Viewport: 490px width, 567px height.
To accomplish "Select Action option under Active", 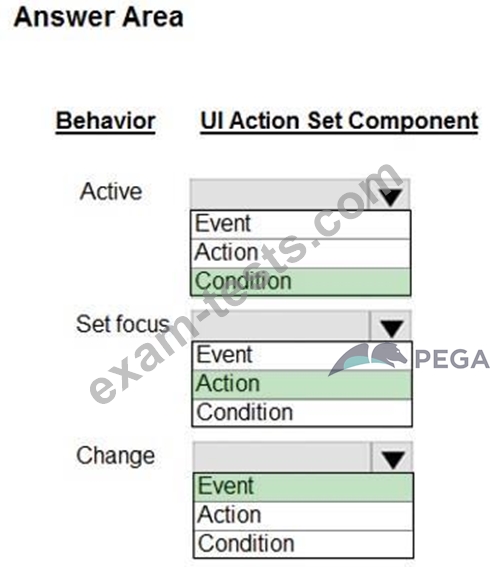I will click(301, 253).
